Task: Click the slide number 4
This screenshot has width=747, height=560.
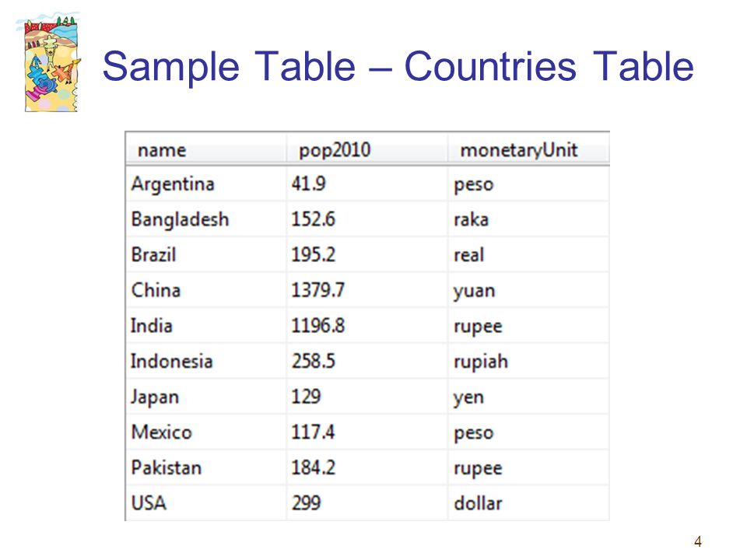Action: tap(697, 541)
